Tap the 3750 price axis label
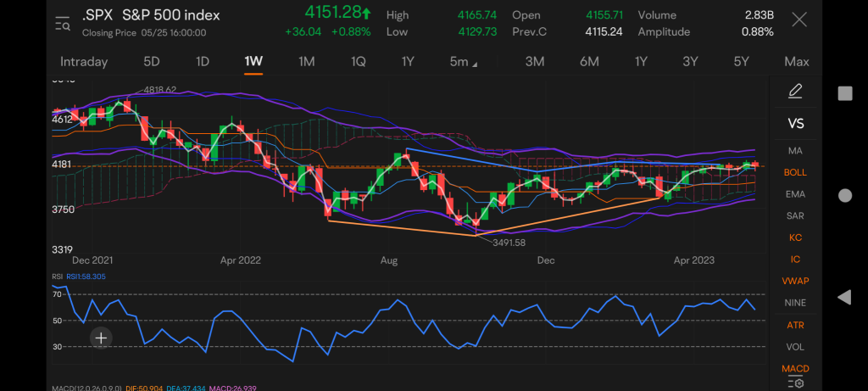The height and width of the screenshot is (391, 868). click(x=63, y=209)
